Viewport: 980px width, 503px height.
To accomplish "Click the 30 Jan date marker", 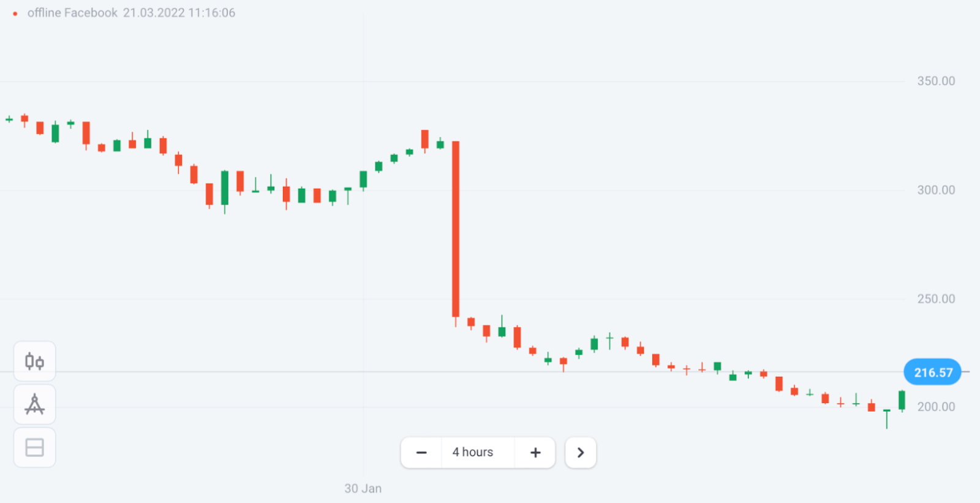I will [x=363, y=488].
